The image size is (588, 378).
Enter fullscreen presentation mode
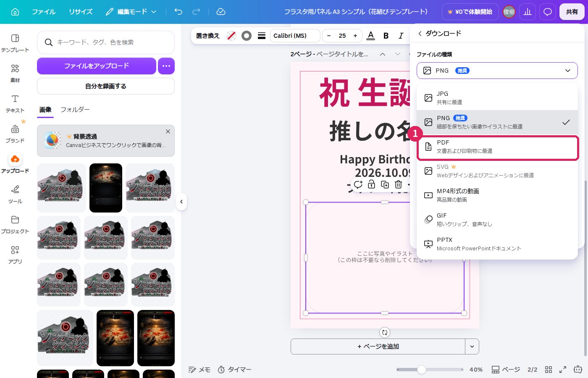563,370
